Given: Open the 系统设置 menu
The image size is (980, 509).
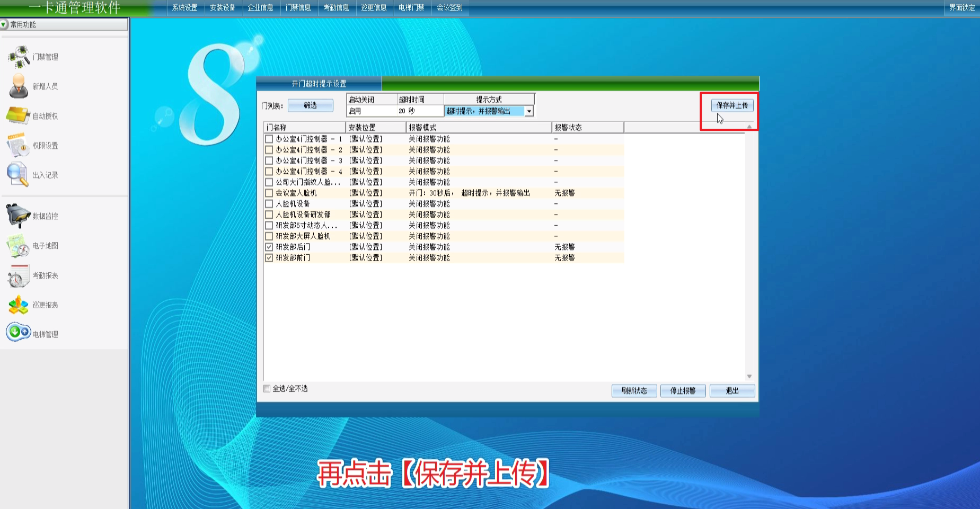Looking at the screenshot, I should (x=184, y=7).
